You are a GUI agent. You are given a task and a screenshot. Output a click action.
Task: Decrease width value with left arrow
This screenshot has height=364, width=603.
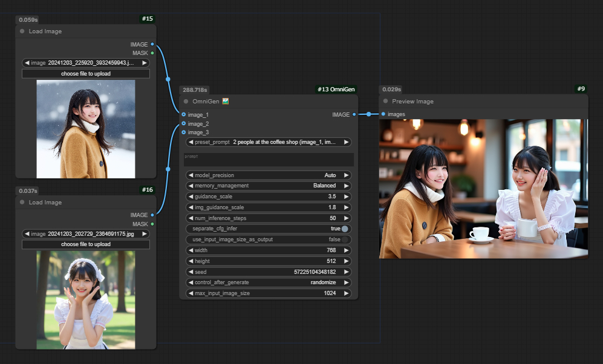(x=191, y=250)
